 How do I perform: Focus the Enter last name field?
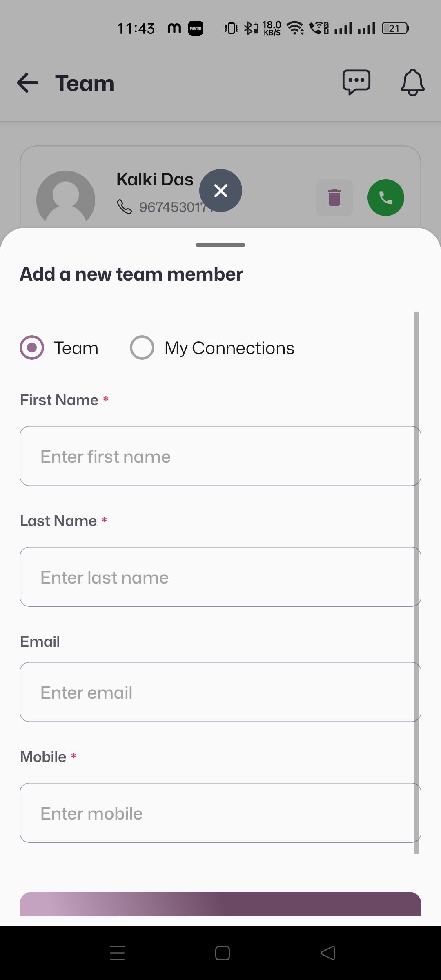tap(220, 577)
